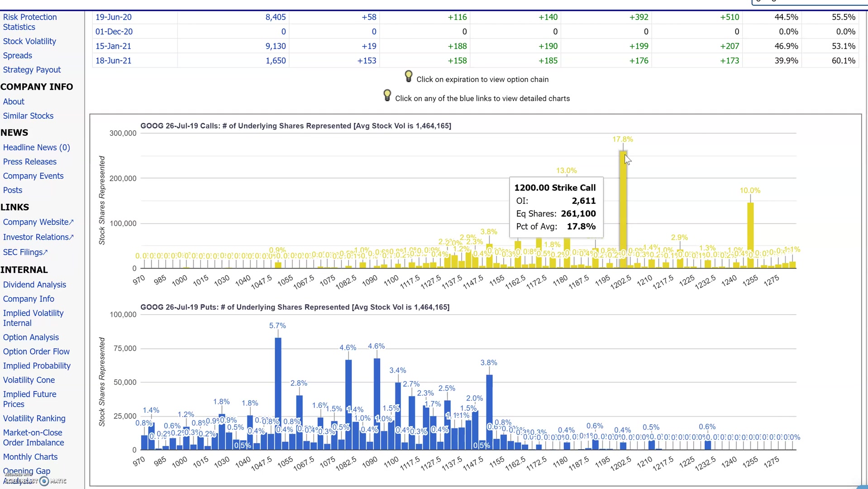Select the 15-Jan-21 expiration date

click(x=113, y=46)
